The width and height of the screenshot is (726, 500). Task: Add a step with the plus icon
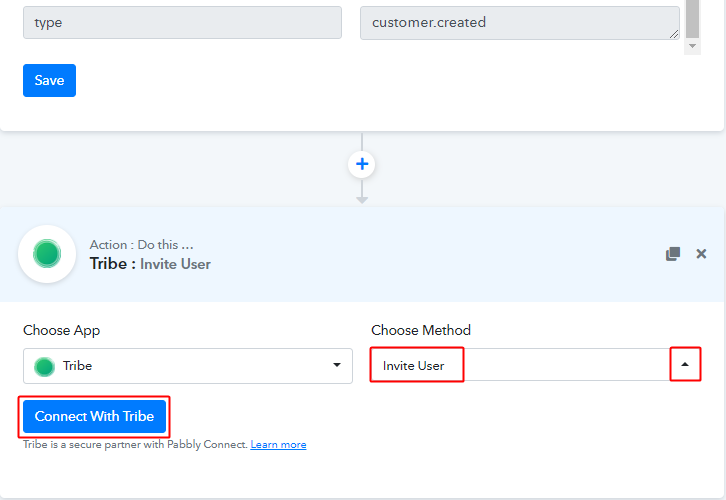click(362, 164)
